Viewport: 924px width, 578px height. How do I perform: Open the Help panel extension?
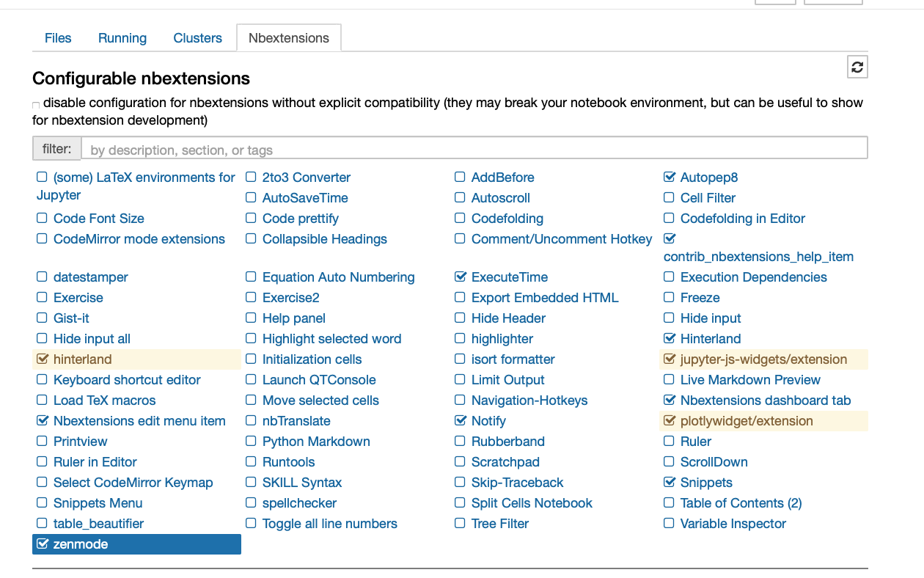coord(294,318)
